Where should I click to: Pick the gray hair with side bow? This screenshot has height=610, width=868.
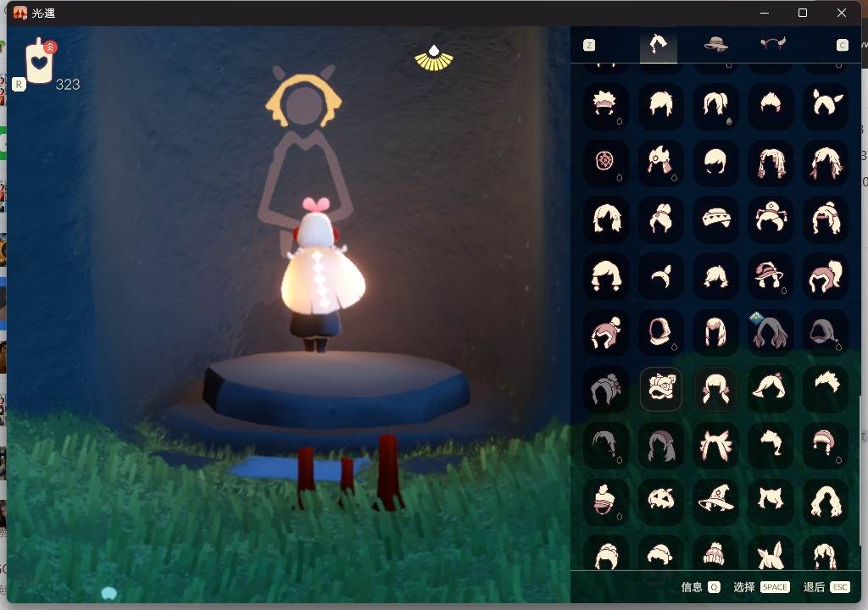tap(605, 389)
